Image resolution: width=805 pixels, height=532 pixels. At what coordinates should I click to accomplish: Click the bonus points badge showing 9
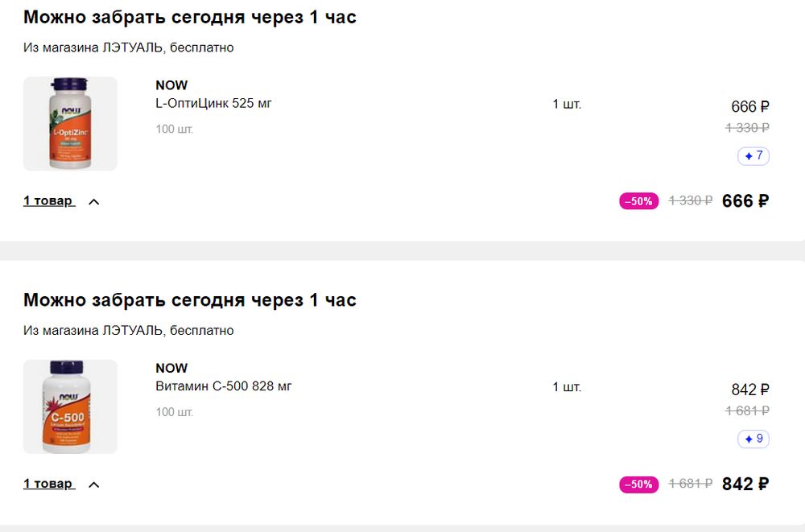(x=753, y=439)
